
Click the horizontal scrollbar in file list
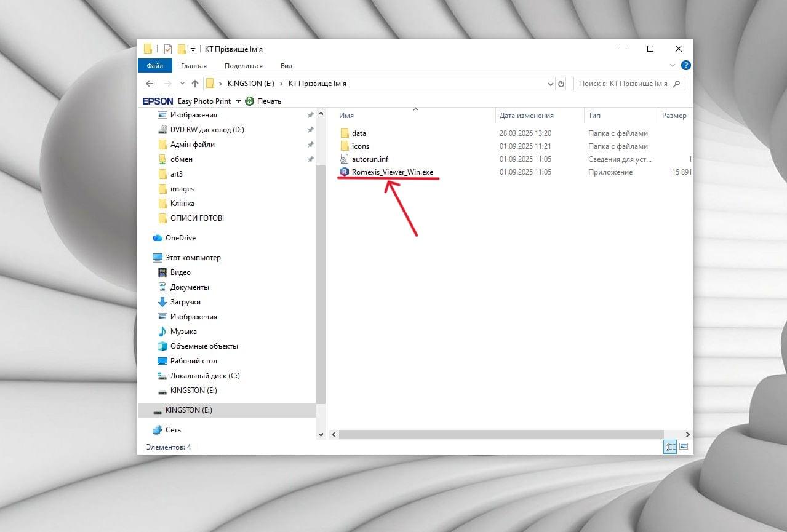click(x=501, y=434)
